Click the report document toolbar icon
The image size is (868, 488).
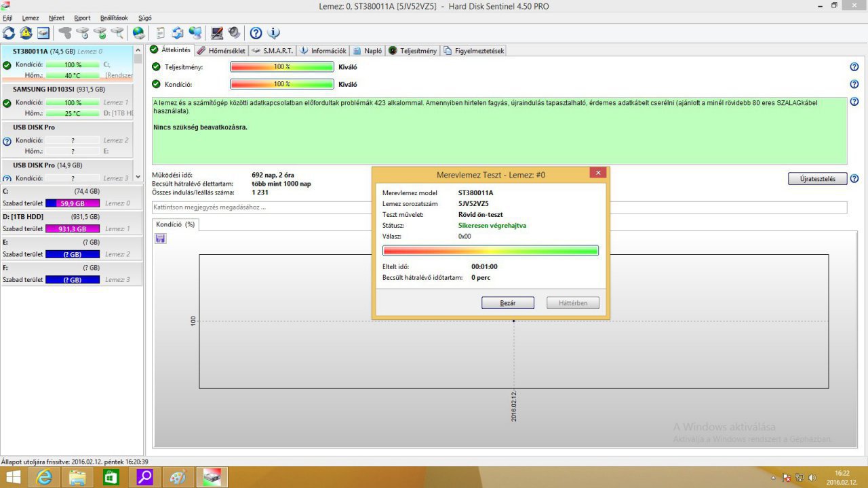[x=161, y=33]
